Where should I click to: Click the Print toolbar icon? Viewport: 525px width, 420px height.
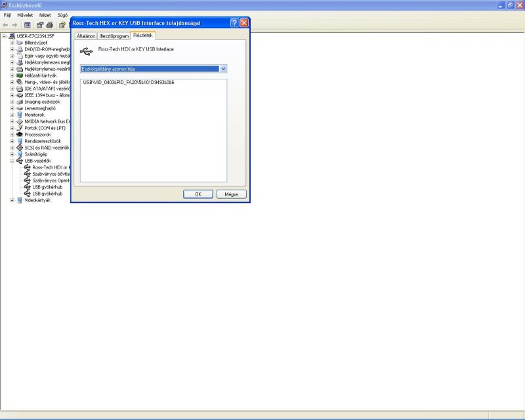50,25
